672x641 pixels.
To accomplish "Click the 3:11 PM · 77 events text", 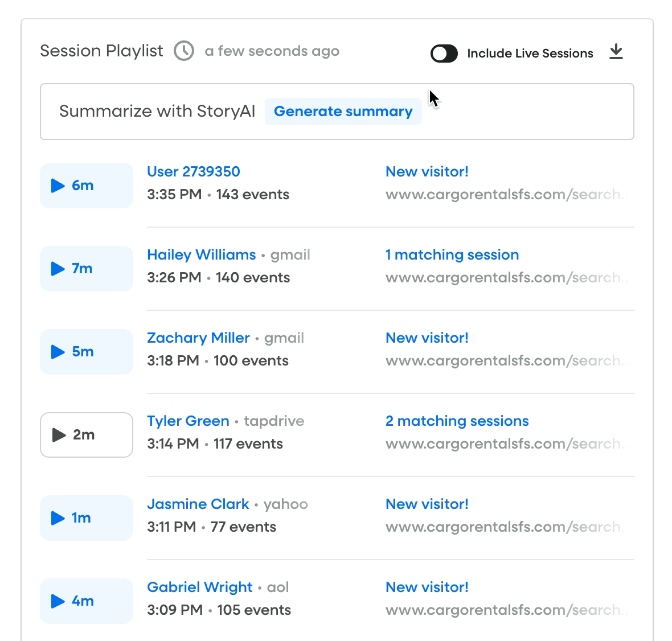I will pyautogui.click(x=212, y=527).
